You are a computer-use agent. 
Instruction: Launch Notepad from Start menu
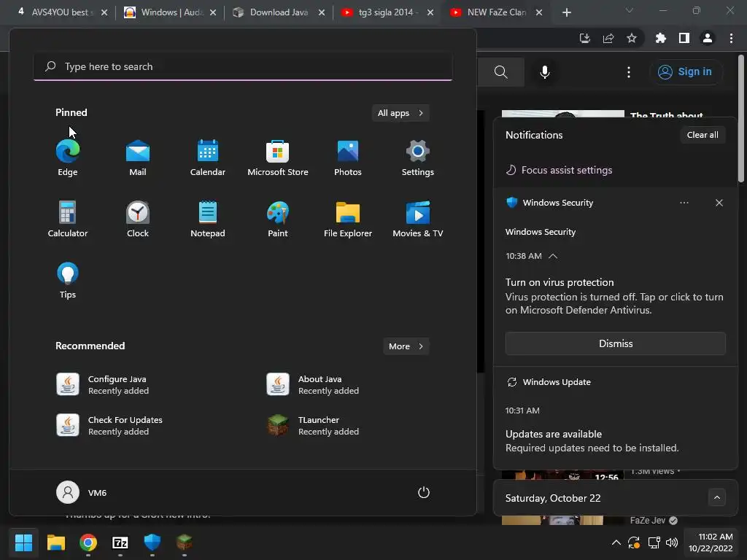click(x=208, y=219)
